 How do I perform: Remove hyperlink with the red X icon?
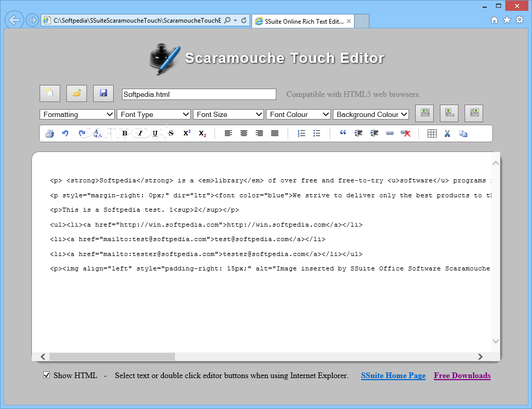click(405, 133)
